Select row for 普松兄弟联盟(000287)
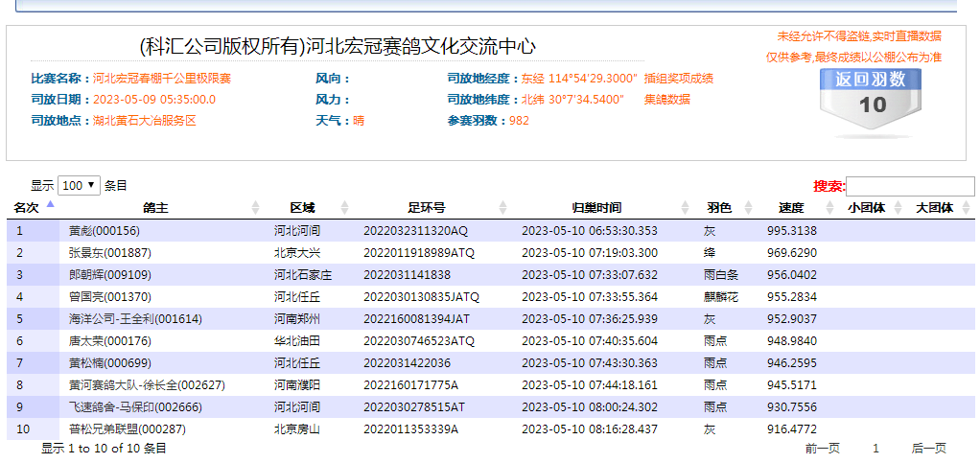 pyautogui.click(x=127, y=429)
